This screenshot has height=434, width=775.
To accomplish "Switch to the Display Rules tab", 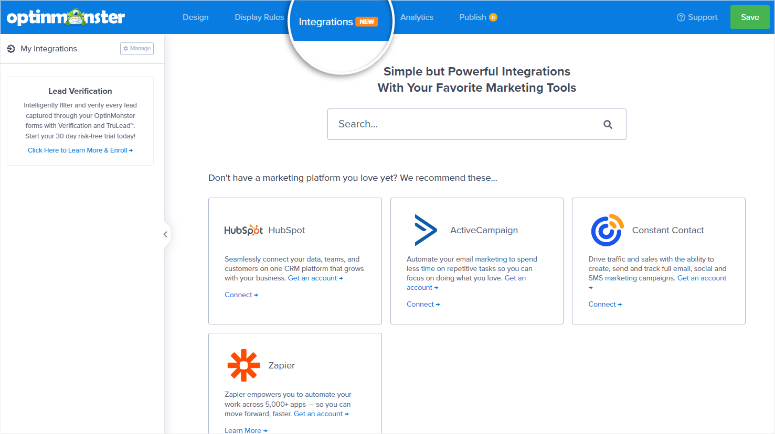I will 259,17.
